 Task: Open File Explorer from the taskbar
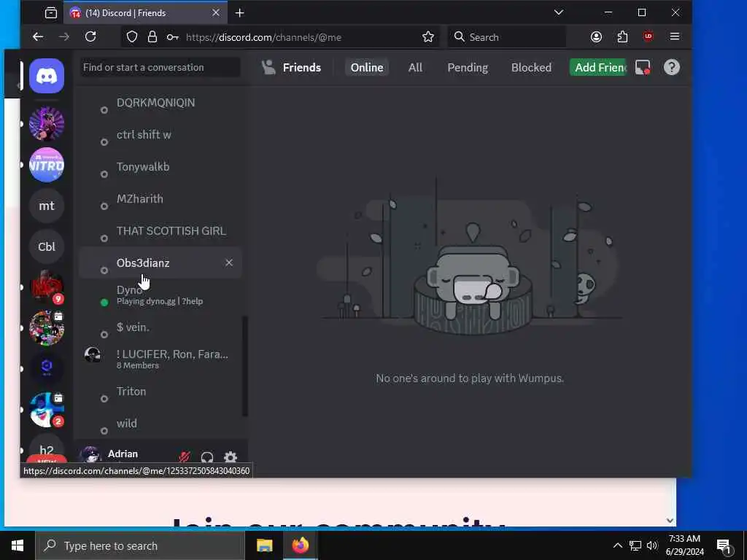click(x=264, y=545)
